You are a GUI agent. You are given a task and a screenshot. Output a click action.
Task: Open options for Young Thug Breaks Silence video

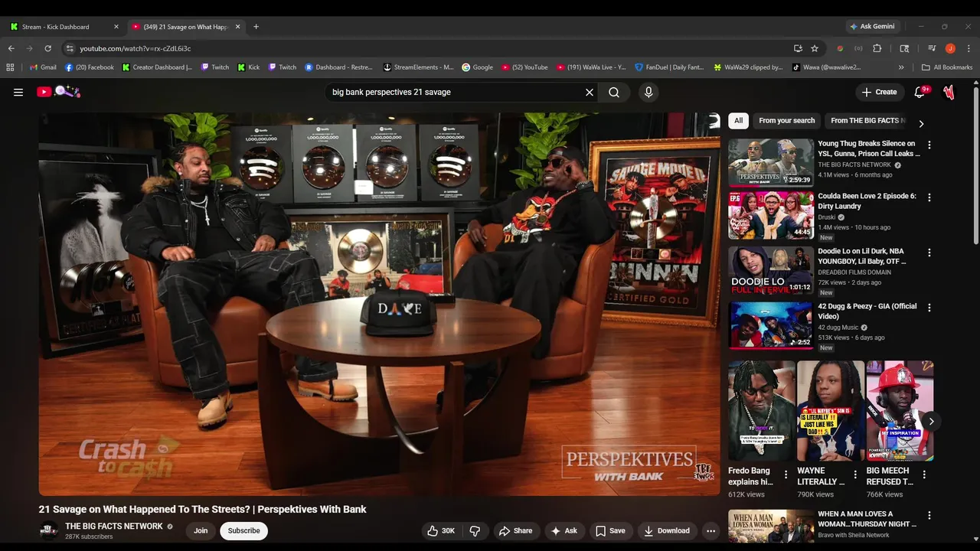(929, 145)
